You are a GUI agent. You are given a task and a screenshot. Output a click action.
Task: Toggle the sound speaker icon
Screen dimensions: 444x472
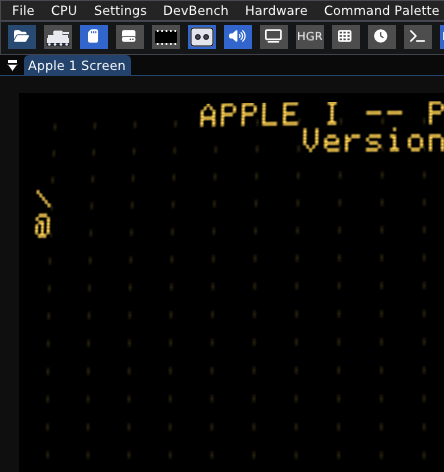tap(238, 37)
